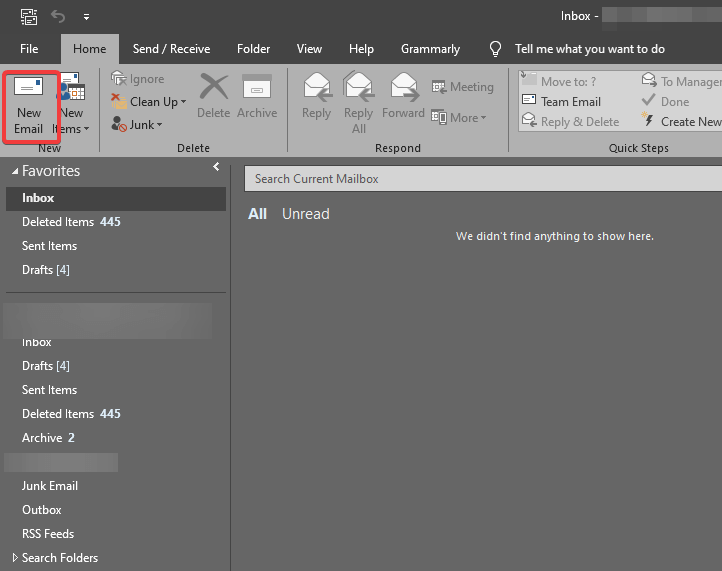The width and height of the screenshot is (722, 571).
Task: Click the Delete X icon
Action: pyautogui.click(x=214, y=87)
